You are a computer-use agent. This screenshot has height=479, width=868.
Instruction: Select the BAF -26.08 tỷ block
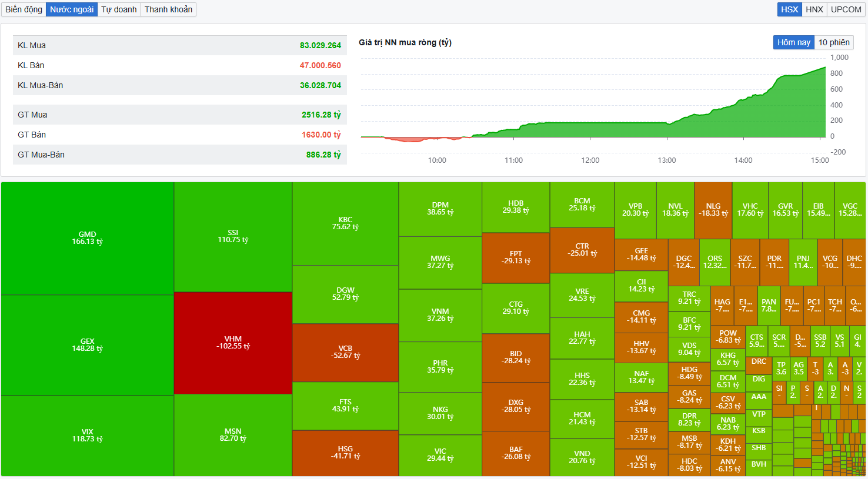point(516,453)
